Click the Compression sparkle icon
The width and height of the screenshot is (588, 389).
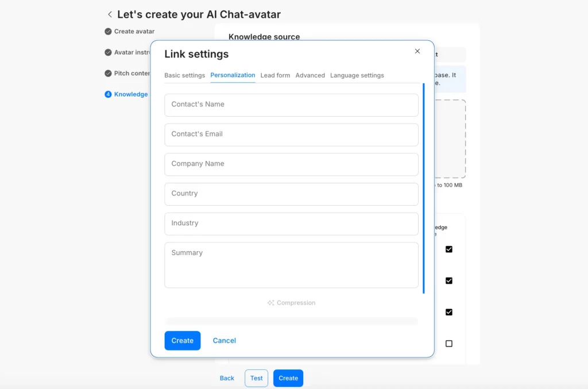(x=270, y=303)
